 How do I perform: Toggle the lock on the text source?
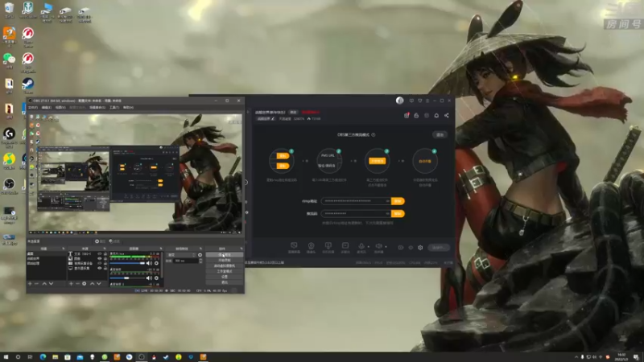point(105,254)
